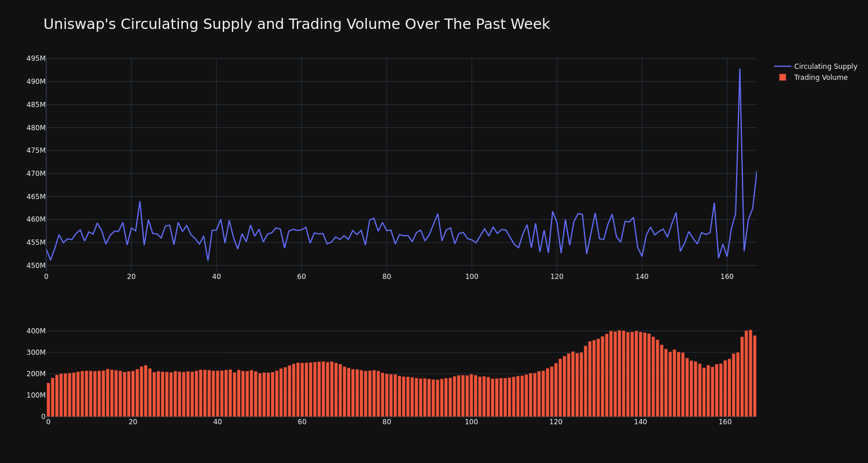
Task: Click the 485M y-axis label
Action: 36,105
